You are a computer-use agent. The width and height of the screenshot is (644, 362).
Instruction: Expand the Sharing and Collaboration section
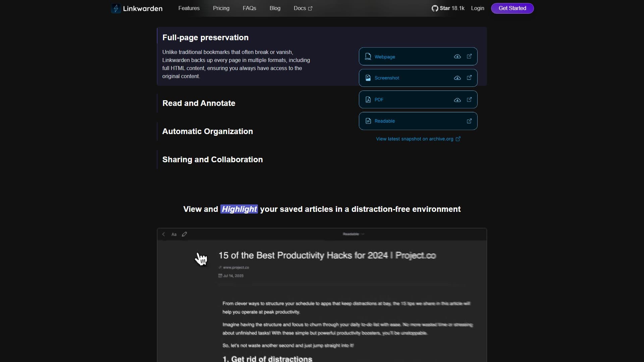(x=212, y=160)
